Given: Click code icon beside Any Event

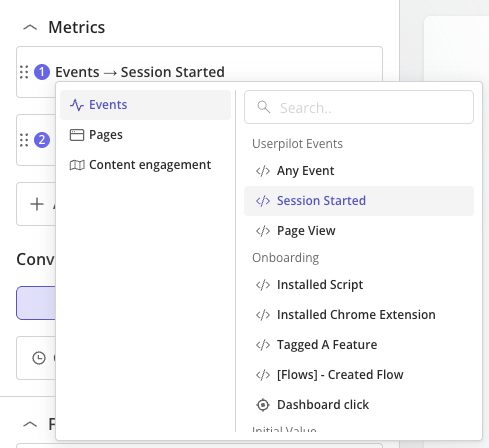Looking at the screenshot, I should [263, 171].
